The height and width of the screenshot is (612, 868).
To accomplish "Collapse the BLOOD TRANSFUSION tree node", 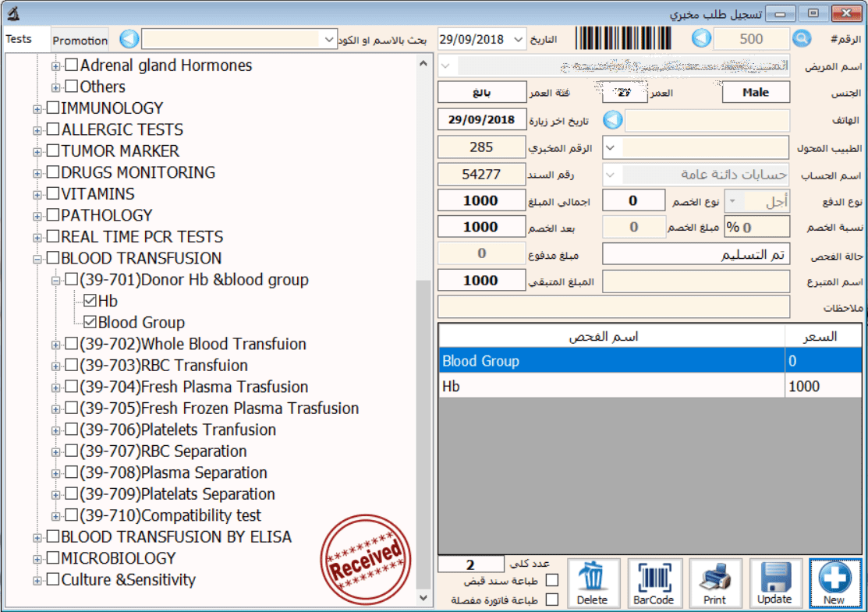I will click(x=37, y=259).
